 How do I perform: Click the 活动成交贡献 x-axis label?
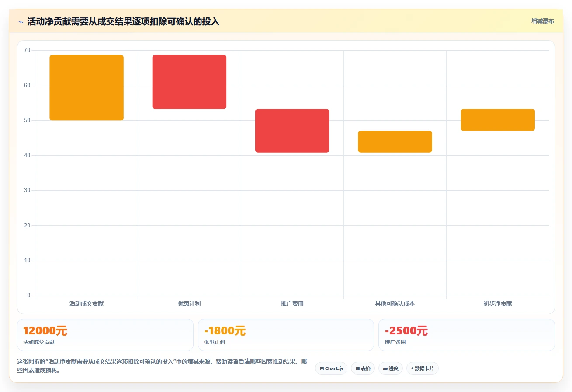point(87,303)
